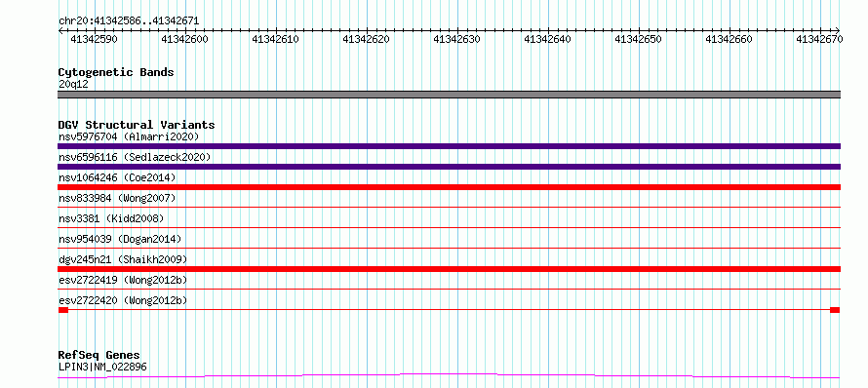Screen dimensions: 868x388
Task: Open gene label LPIN3|NM_022896
Action: 102,367
